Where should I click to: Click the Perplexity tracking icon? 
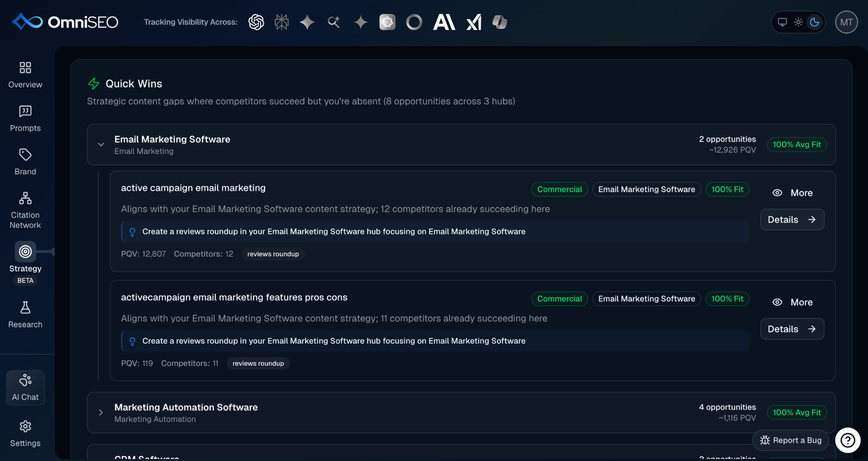coord(281,22)
